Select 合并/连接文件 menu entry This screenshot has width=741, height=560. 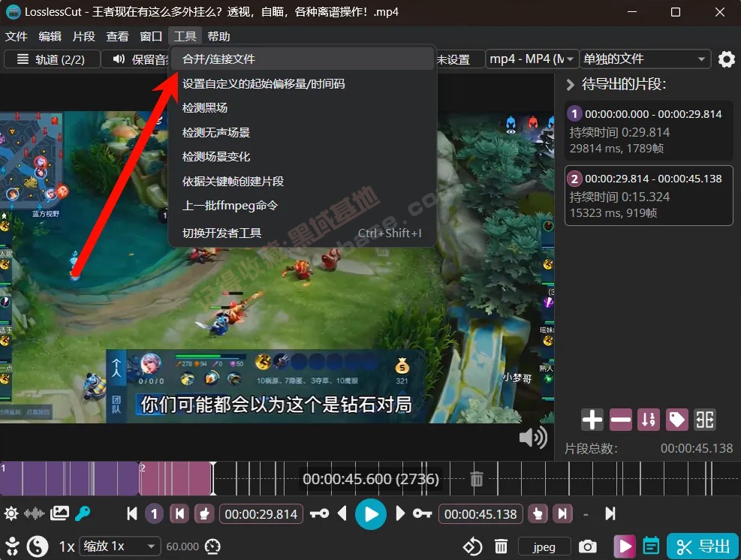point(303,59)
